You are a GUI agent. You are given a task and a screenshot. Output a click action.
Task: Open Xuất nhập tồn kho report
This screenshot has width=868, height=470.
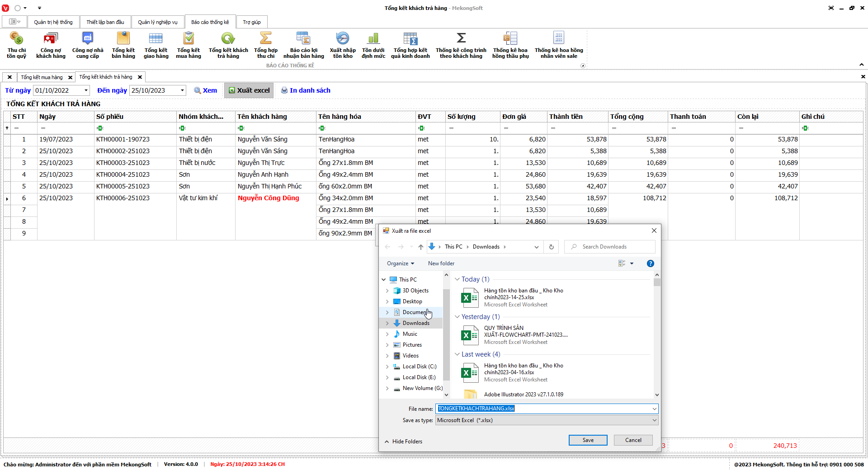342,45
